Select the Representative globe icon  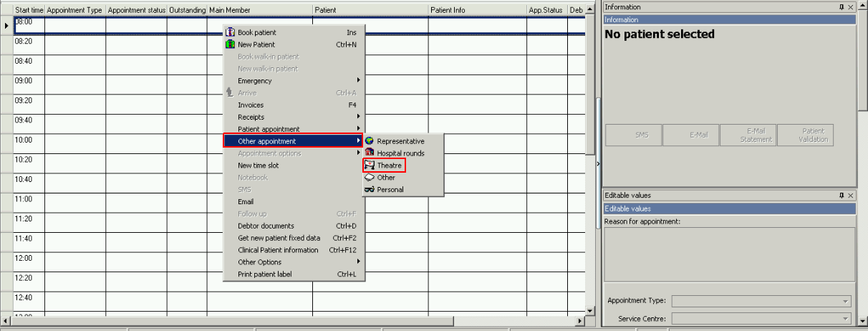tap(370, 141)
